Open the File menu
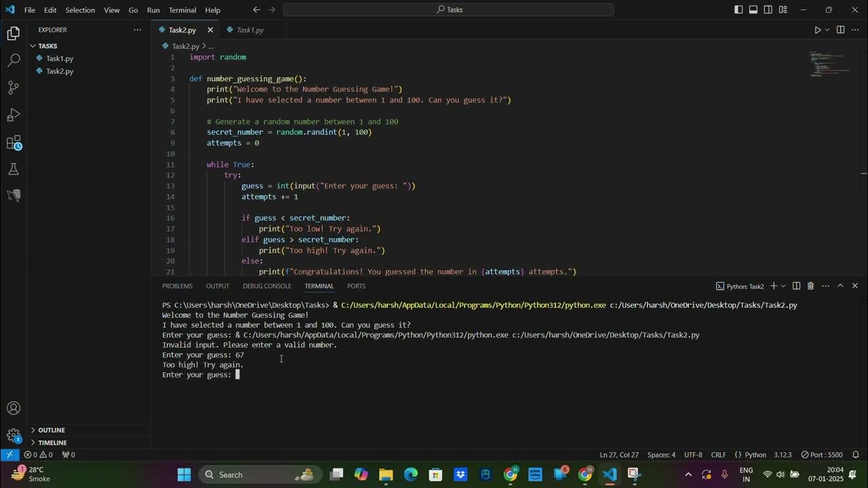Viewport: 868px width, 488px height. coord(30,10)
